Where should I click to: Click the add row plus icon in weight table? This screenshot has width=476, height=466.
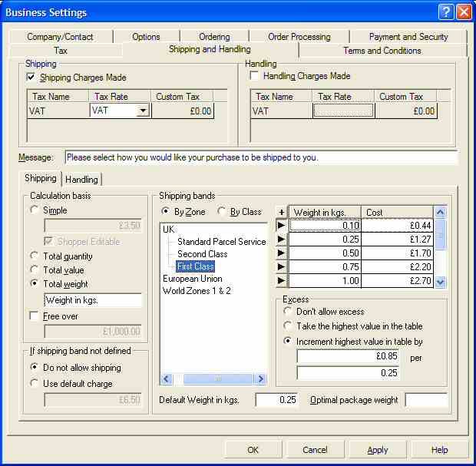point(281,212)
